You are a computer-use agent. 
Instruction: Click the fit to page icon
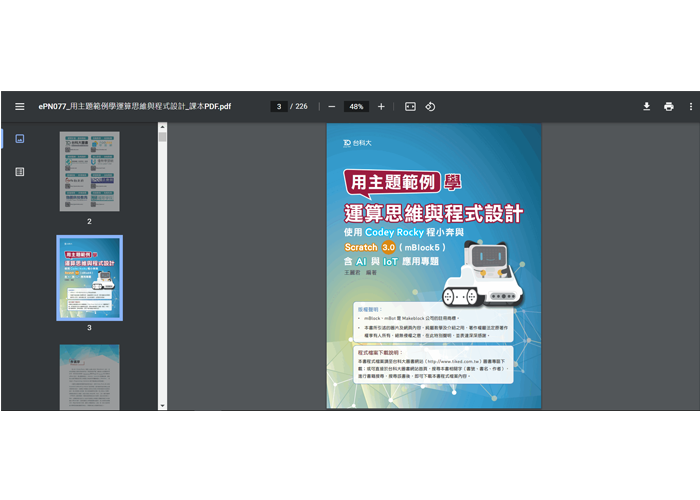click(x=410, y=106)
